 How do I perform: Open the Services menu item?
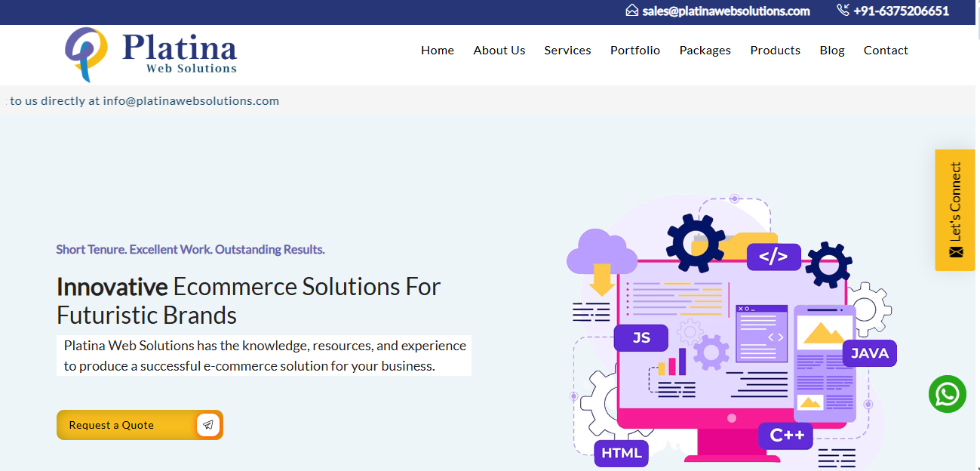pyautogui.click(x=567, y=51)
